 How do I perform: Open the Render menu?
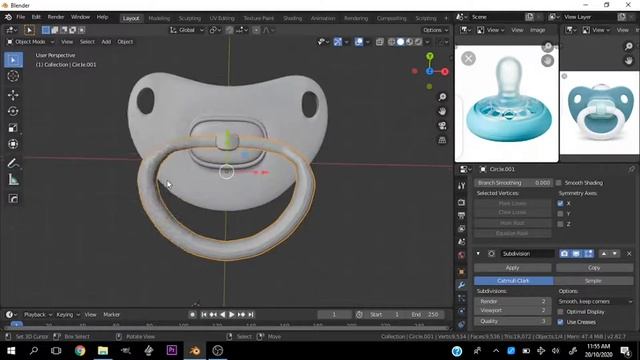[56, 17]
